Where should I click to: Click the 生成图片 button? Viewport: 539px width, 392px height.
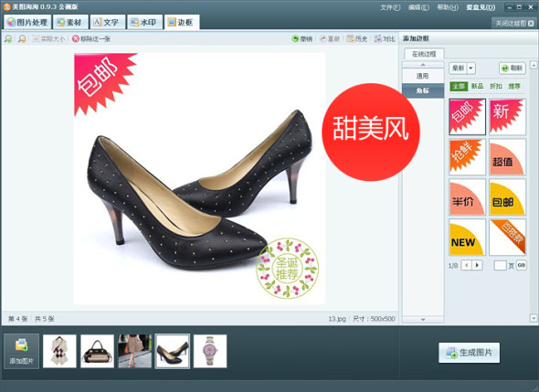470,353
